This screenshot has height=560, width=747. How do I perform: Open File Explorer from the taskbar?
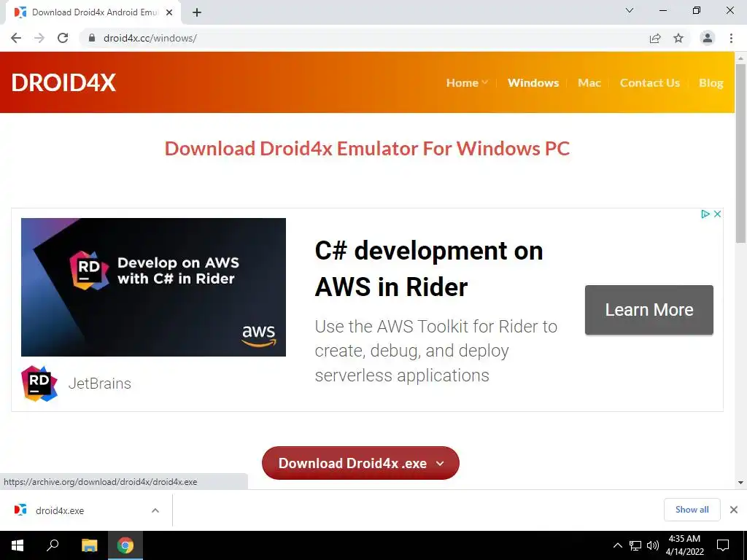[x=89, y=545]
